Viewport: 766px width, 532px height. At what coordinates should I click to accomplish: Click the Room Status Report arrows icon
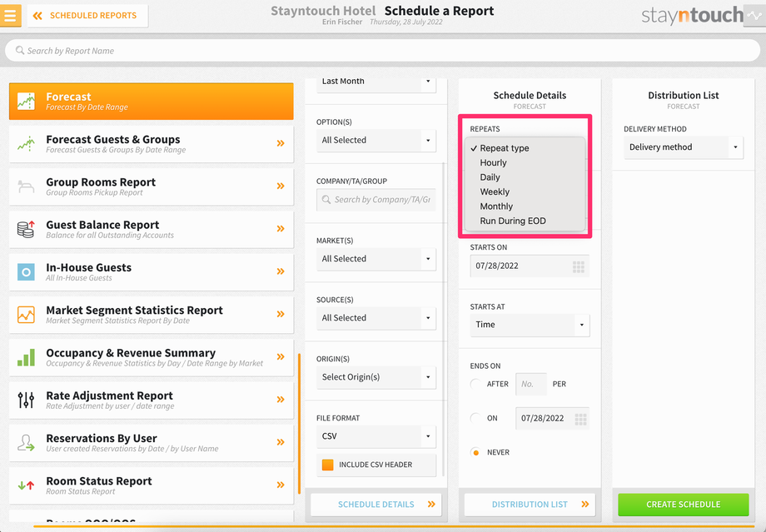tap(26, 485)
